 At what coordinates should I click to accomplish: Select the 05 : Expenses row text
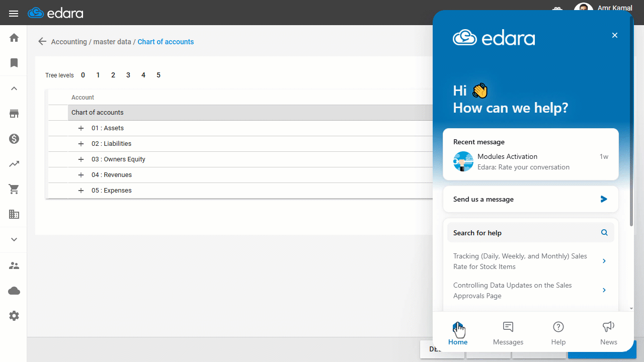112,191
